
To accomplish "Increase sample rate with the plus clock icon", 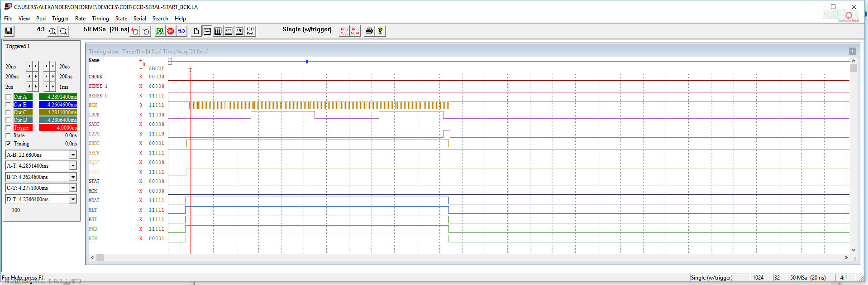I will (x=135, y=31).
